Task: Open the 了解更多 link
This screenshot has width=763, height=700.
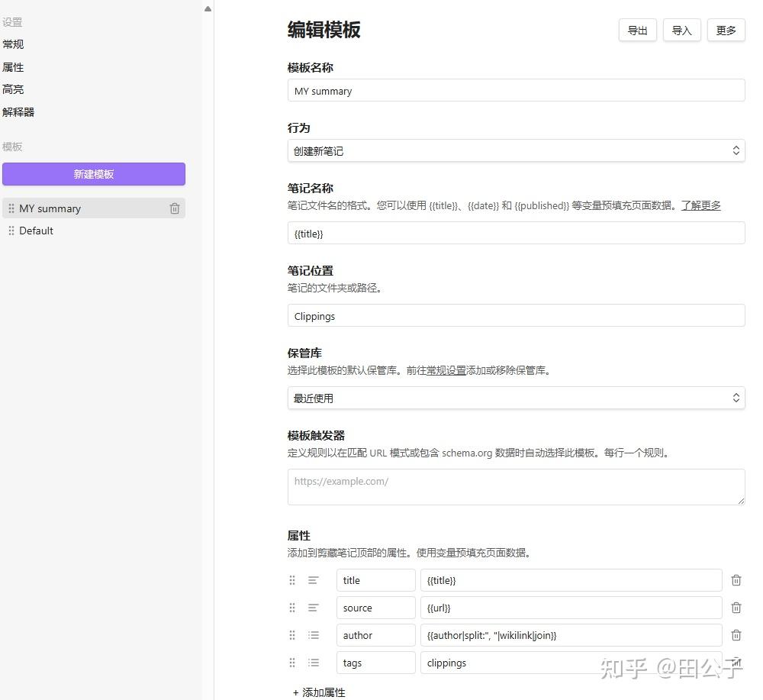Action: point(700,205)
